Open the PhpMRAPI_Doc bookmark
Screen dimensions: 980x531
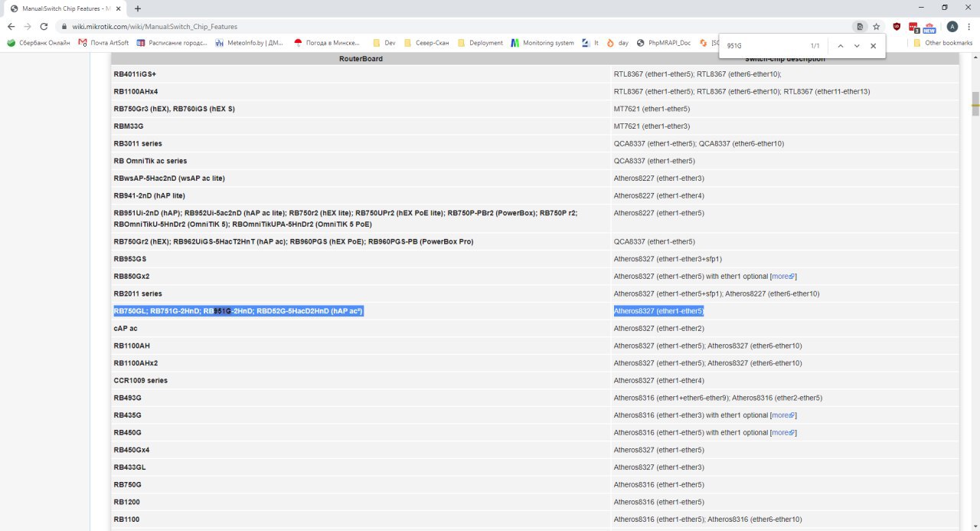[x=663, y=43]
